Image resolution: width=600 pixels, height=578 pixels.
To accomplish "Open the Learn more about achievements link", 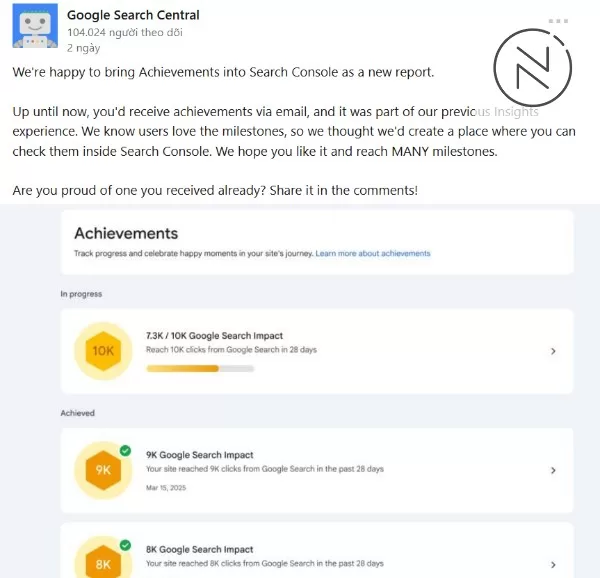I will coord(373,254).
